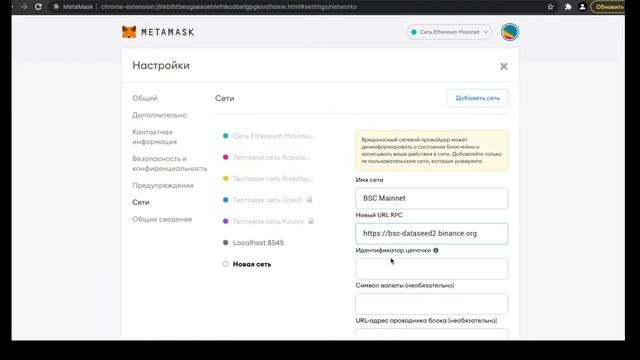
Task: Click the empty circle beside Новая сеть
Action: point(225,264)
